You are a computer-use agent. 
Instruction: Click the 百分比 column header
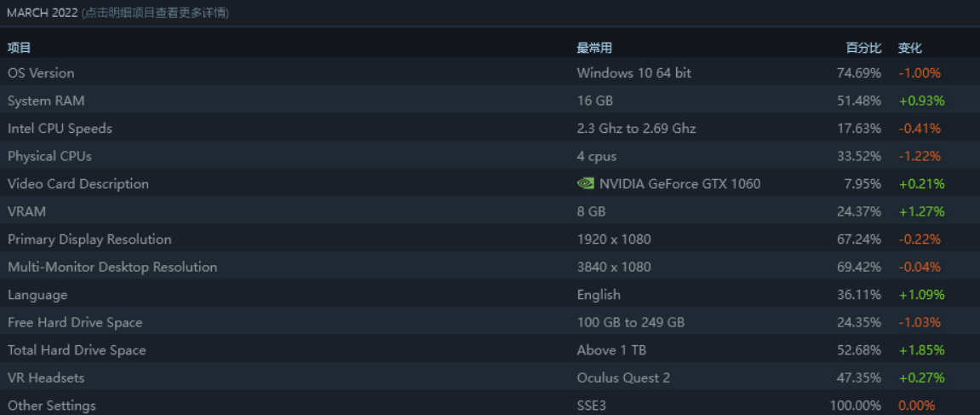863,48
